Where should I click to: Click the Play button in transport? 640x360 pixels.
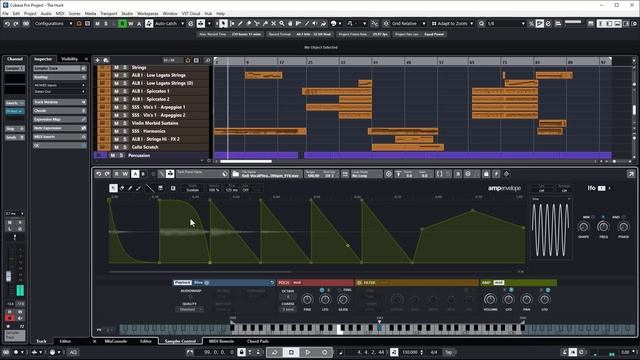click(308, 352)
